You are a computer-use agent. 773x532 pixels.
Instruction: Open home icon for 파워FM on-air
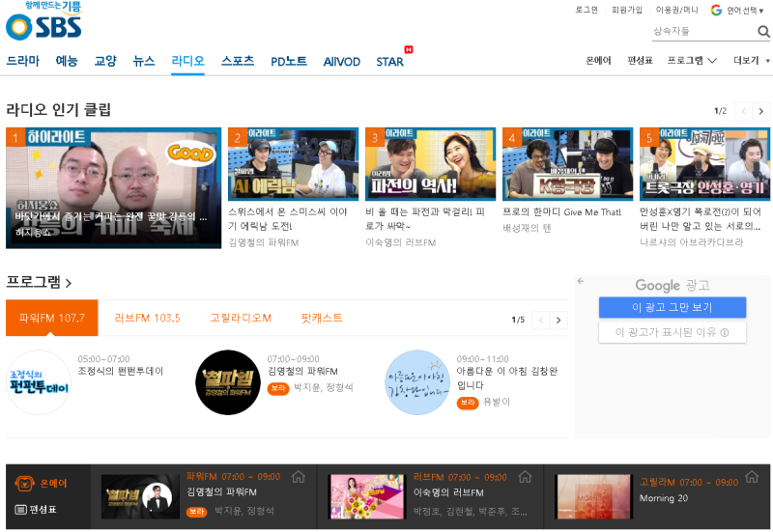pyautogui.click(x=299, y=477)
